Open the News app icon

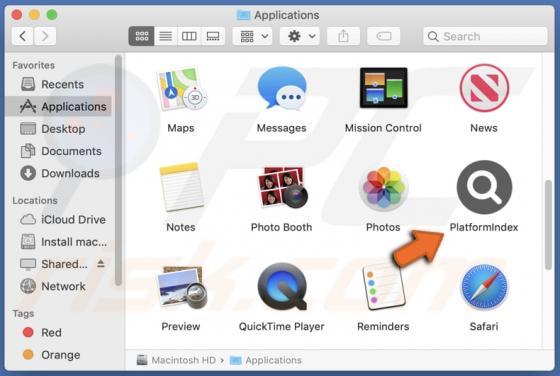484,88
